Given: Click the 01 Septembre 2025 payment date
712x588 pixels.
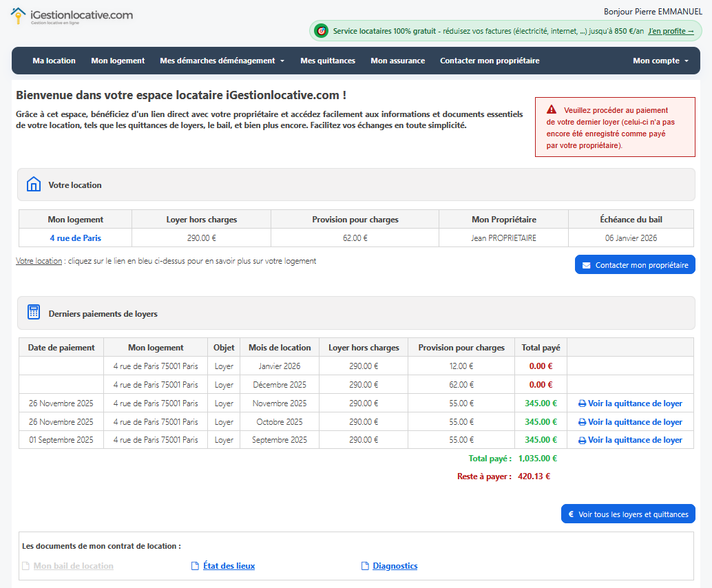Looking at the screenshot, I should [61, 440].
